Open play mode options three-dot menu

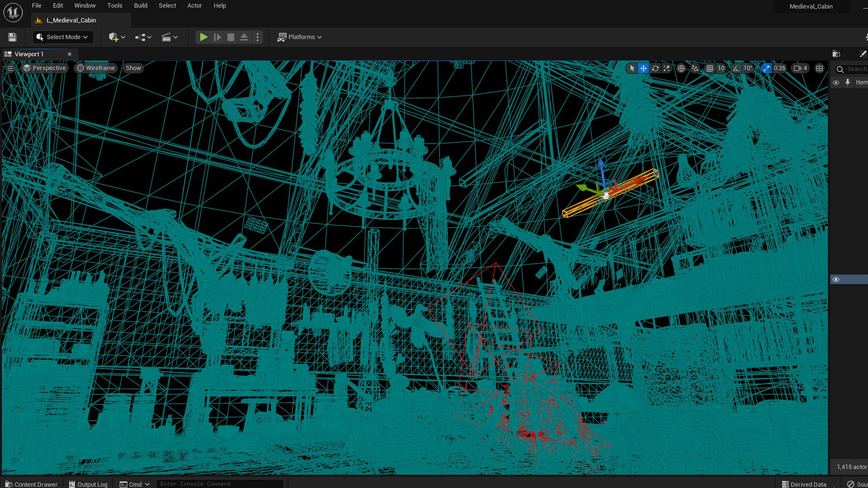point(258,37)
